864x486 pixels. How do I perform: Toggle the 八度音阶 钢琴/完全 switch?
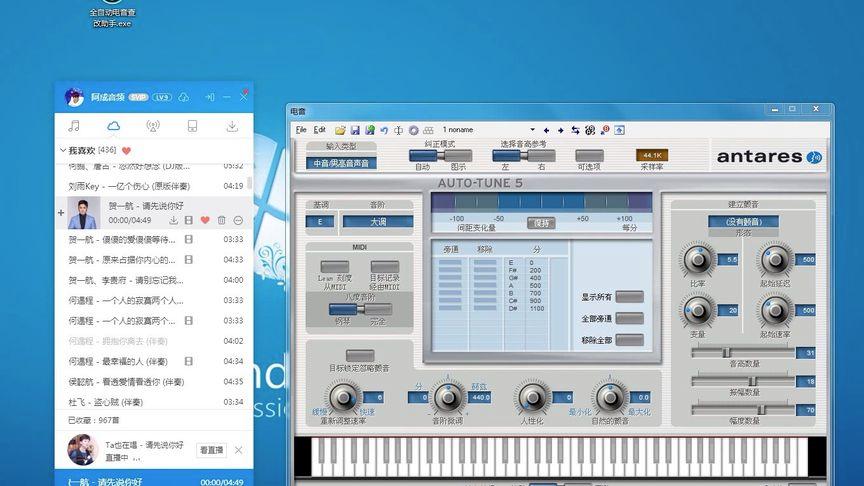[x=362, y=309]
